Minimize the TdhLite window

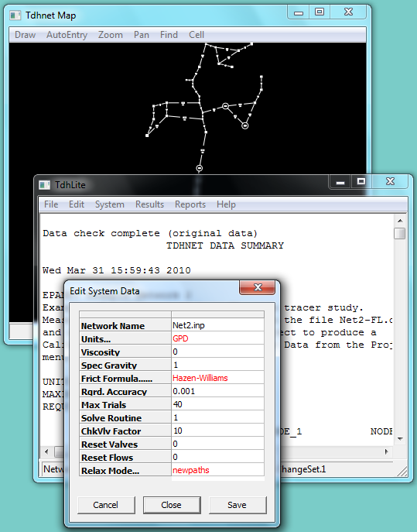pyautogui.click(x=340, y=182)
